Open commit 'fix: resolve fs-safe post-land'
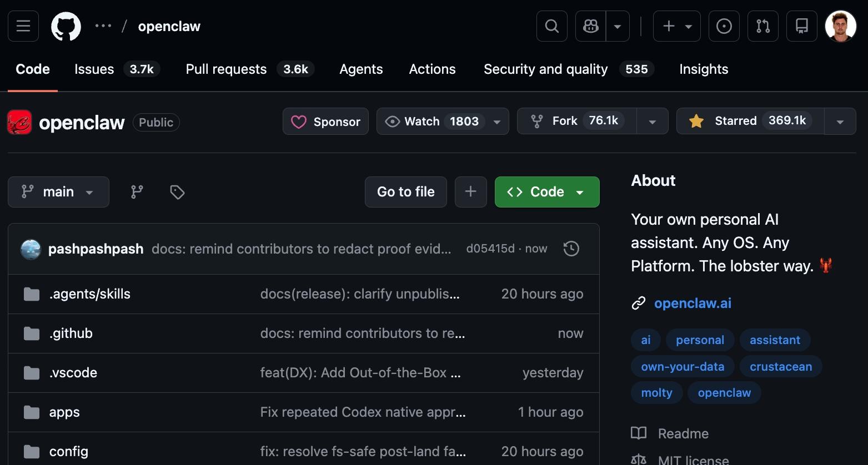Viewport: 868px width, 465px height. click(363, 452)
